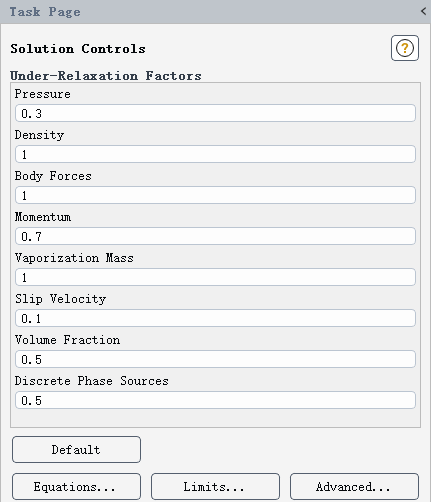
Task: Click the Discrete Phase Sources field
Action: pyautogui.click(x=215, y=400)
